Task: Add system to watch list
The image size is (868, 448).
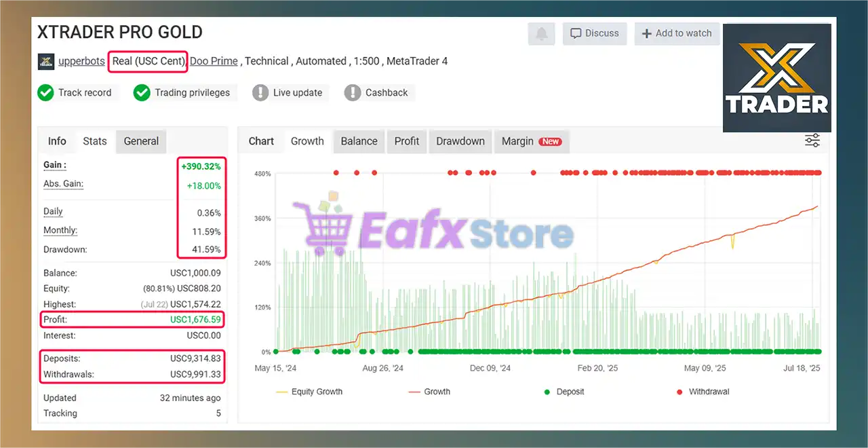Action: tap(677, 33)
